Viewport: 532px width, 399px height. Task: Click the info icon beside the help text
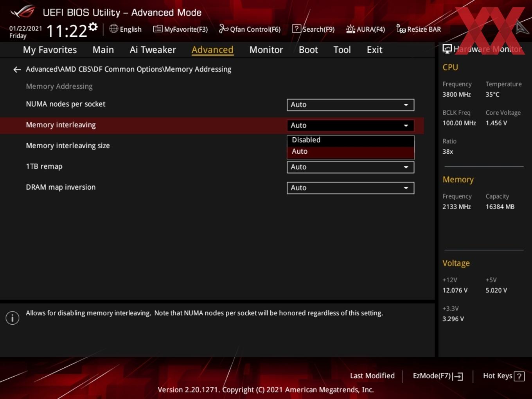pos(13,318)
